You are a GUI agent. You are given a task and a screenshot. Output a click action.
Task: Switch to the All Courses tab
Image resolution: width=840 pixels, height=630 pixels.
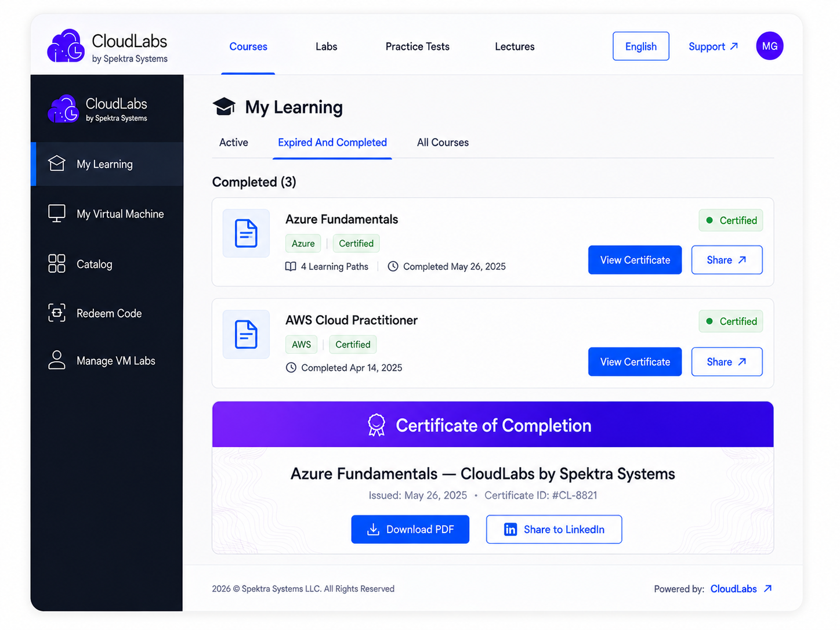coord(443,142)
